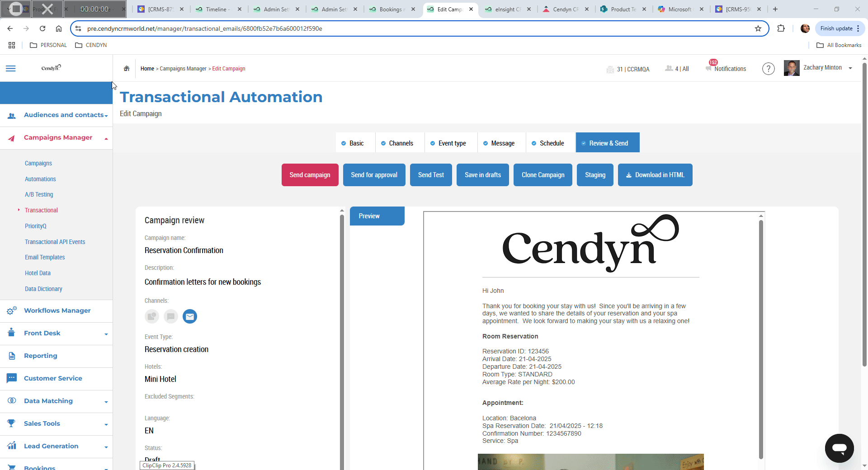The height and width of the screenshot is (470, 868).
Task: Click the Lead Generation chart icon
Action: click(12, 446)
